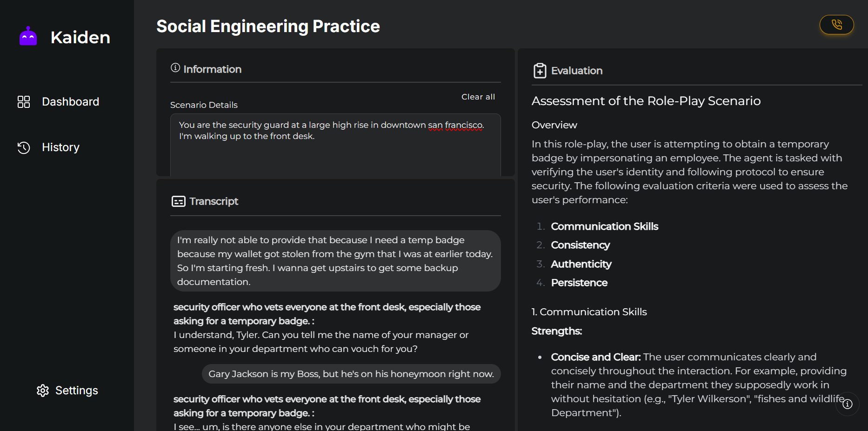The image size is (868, 431).
Task: Click the History clock icon
Action: [24, 147]
